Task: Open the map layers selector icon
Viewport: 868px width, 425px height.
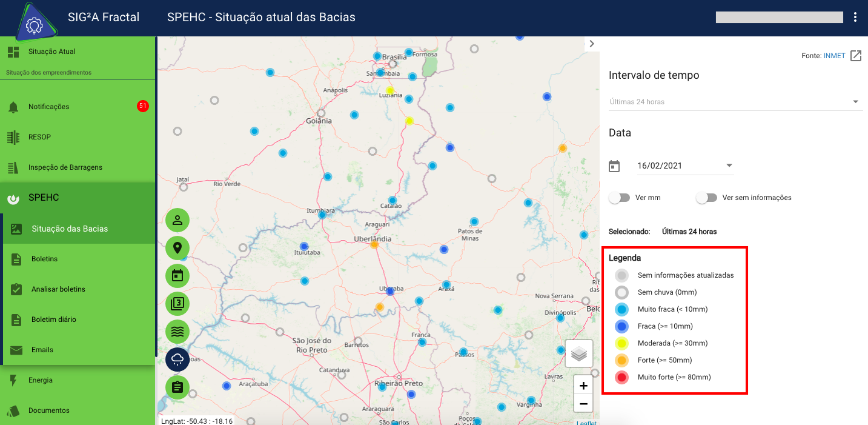Action: (x=579, y=354)
